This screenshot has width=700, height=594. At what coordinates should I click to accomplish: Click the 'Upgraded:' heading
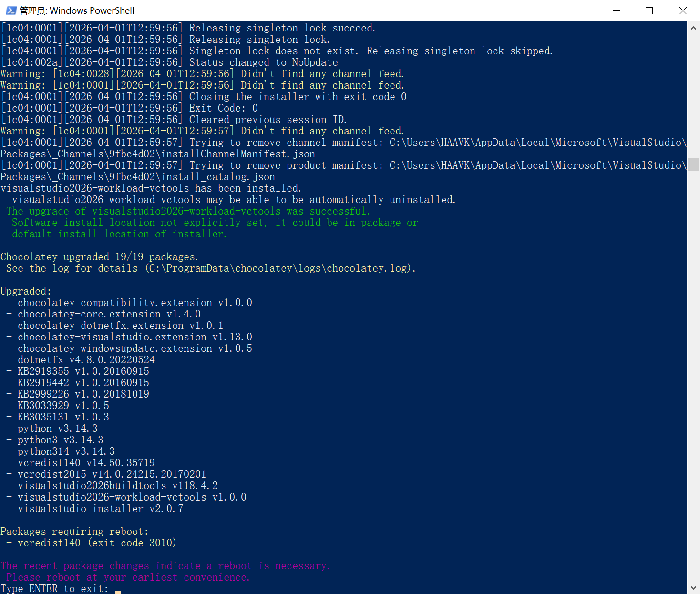tap(26, 291)
